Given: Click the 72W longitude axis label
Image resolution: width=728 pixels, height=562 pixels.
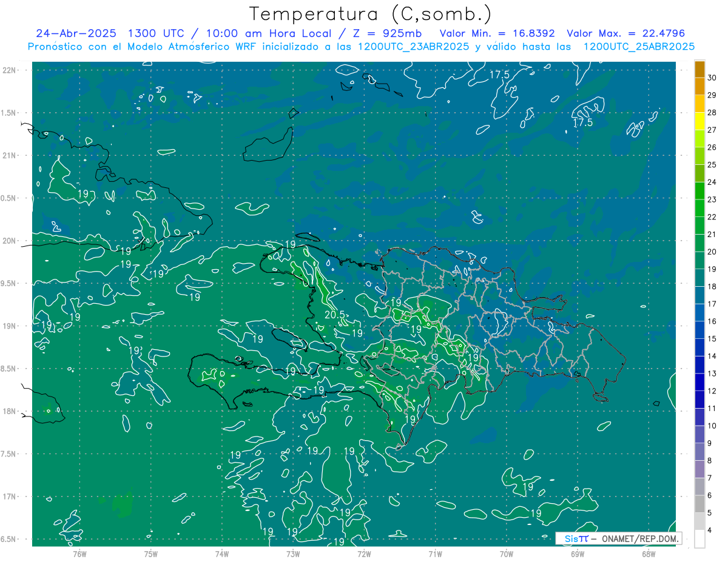Looking at the screenshot, I should coord(364,554).
